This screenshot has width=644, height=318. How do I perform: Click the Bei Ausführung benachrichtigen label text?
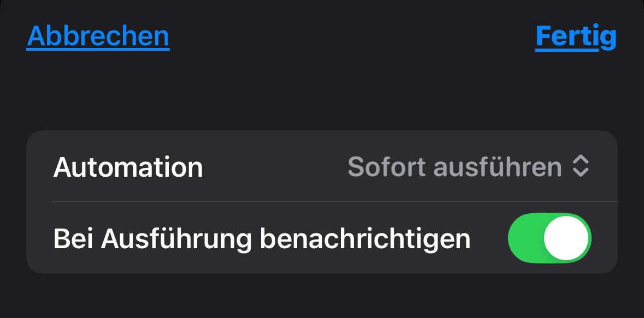(x=262, y=238)
